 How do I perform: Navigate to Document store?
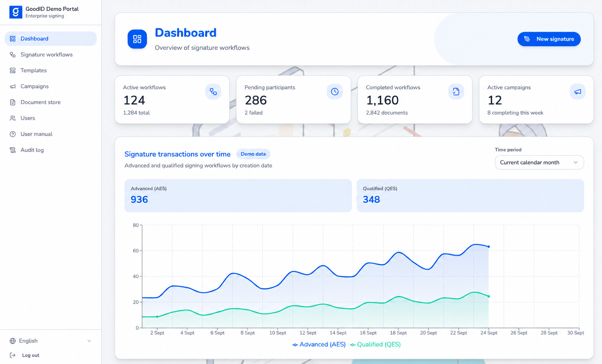[50, 102]
